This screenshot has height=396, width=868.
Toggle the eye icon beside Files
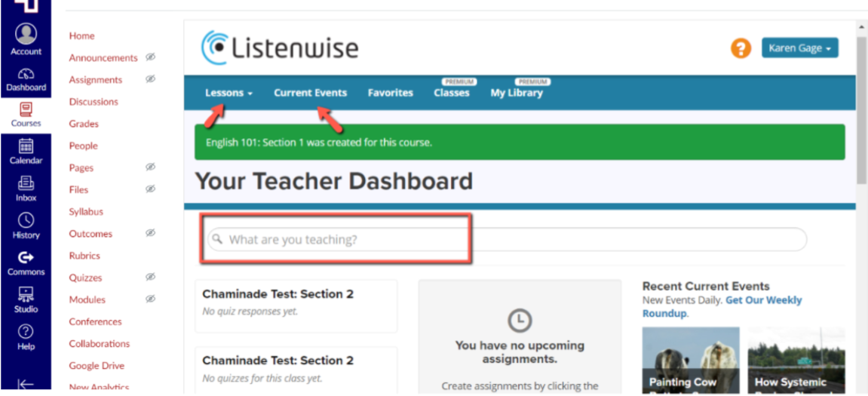coord(150,189)
